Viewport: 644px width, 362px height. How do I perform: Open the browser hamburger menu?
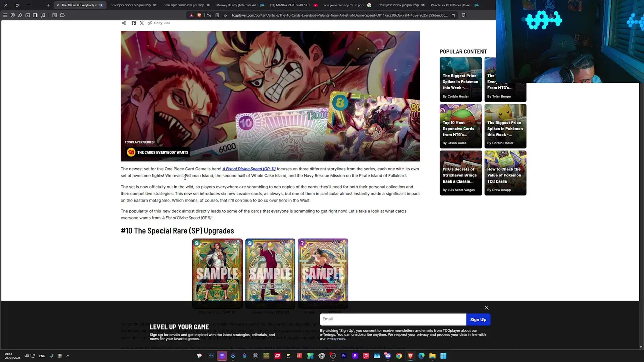(5, 15)
